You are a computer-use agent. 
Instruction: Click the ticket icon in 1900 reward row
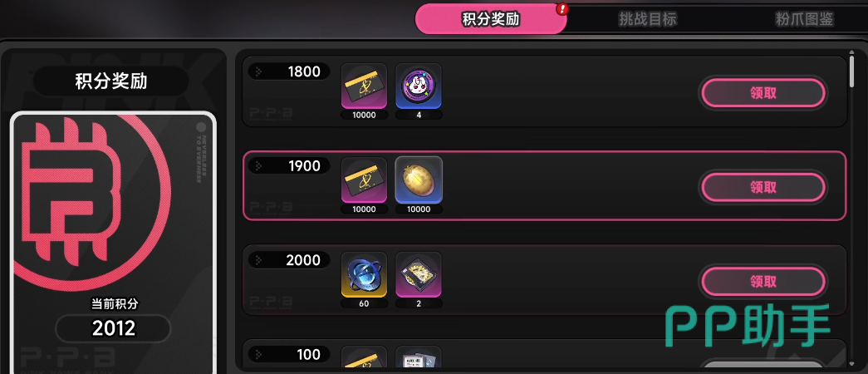[x=364, y=180]
